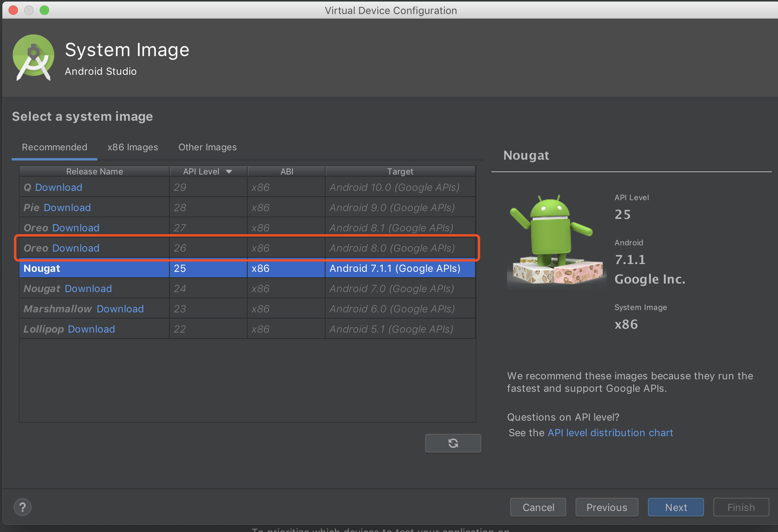The image size is (778, 532).
Task: Download the Marshmallow system image
Action: [120, 309]
